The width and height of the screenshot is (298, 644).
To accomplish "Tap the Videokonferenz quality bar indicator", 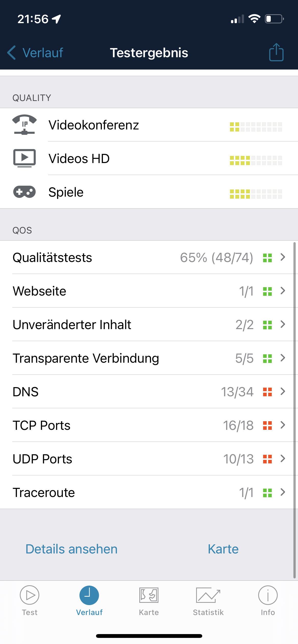I will pyautogui.click(x=256, y=127).
